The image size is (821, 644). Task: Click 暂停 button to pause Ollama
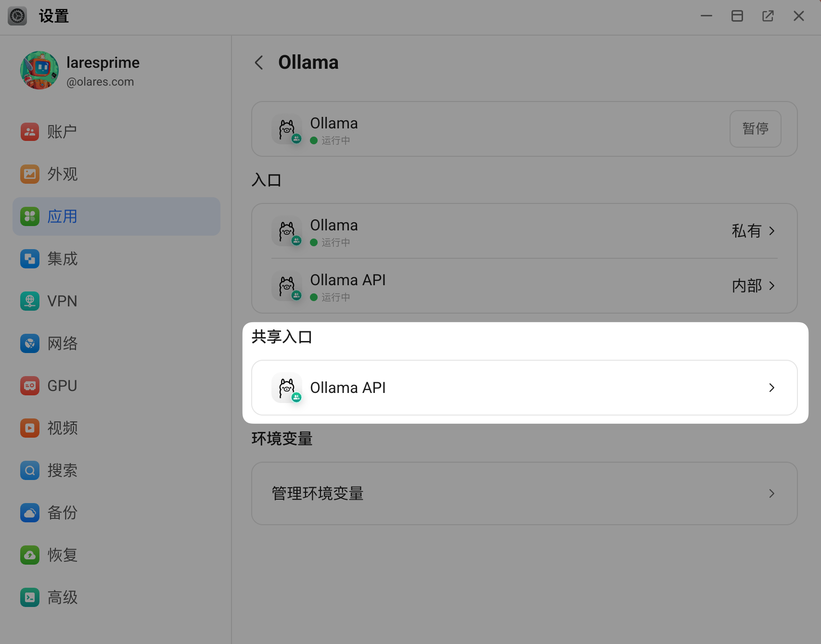tap(755, 129)
